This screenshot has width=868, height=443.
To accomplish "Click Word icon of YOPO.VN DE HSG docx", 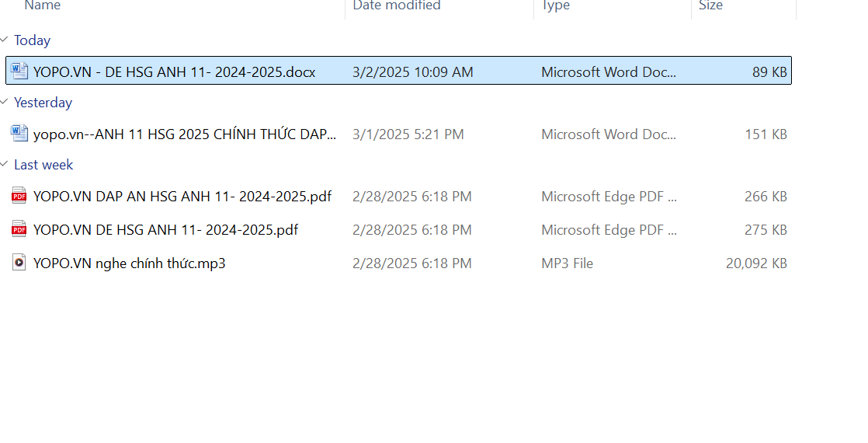I will (x=19, y=72).
